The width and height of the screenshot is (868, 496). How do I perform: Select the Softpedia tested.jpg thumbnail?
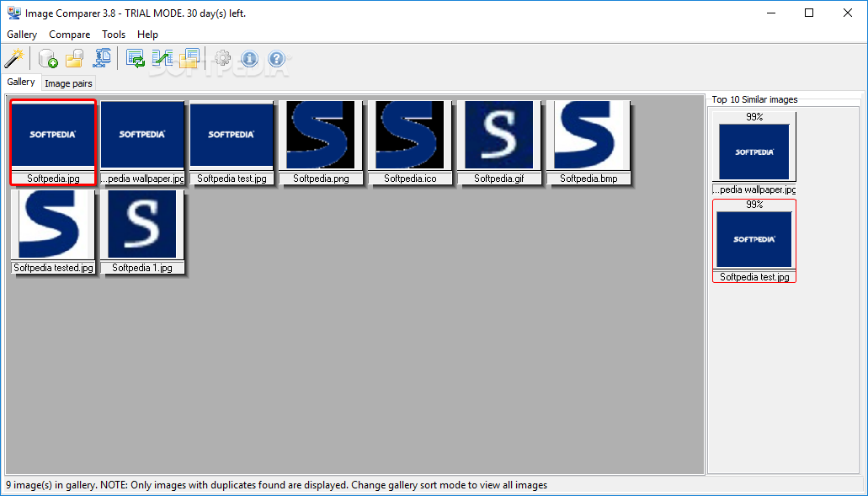coord(53,232)
